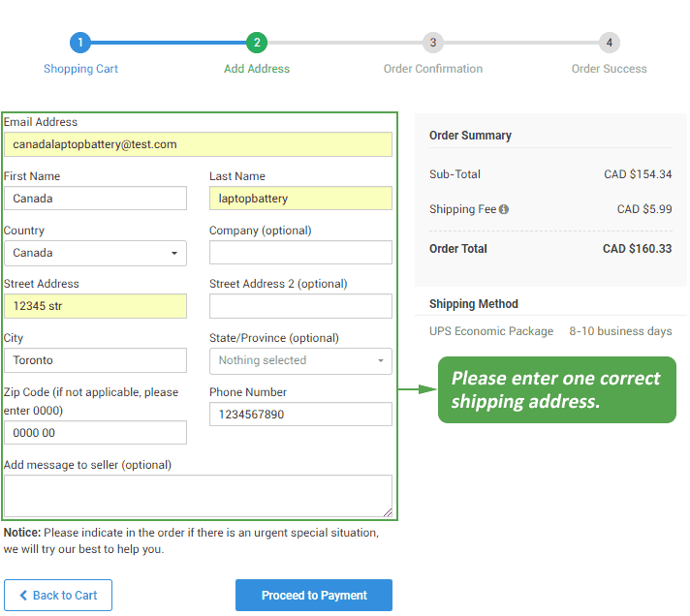
Task: Select the Zip Code input
Action: pyautogui.click(x=95, y=433)
